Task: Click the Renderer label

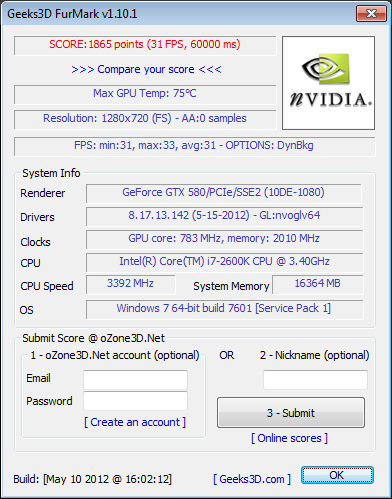Action: tap(43, 193)
